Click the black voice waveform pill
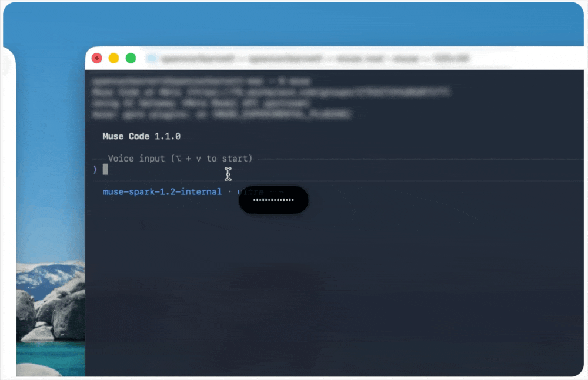The image size is (588, 380). 273,200
